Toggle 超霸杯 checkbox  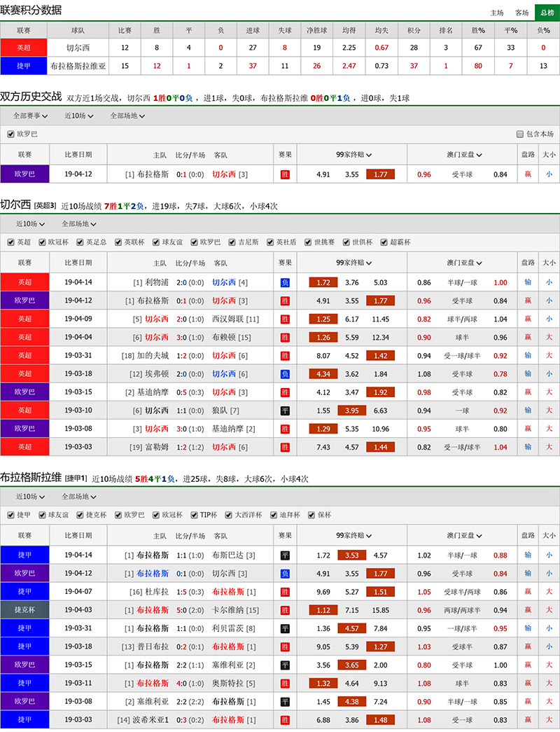click(384, 242)
